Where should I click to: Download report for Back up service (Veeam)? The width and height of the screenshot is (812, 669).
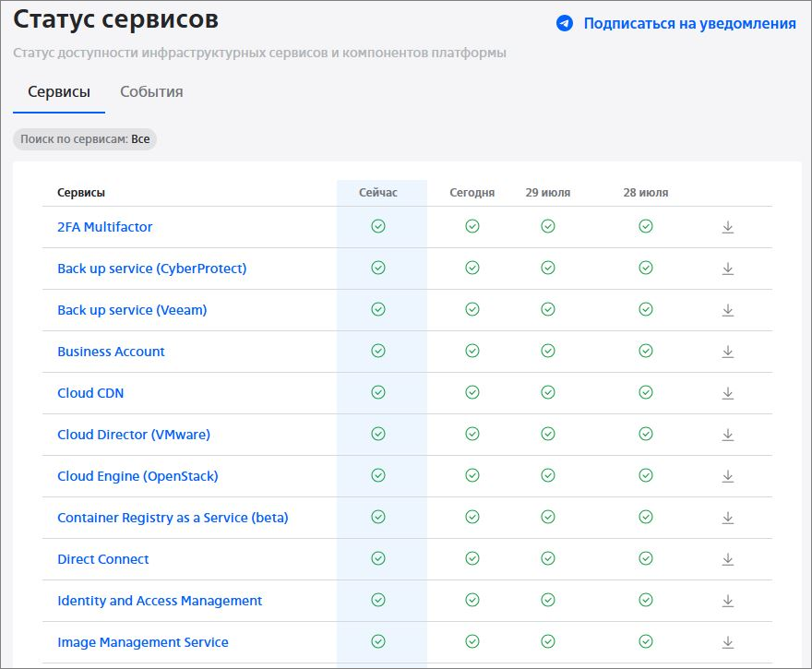click(x=728, y=310)
